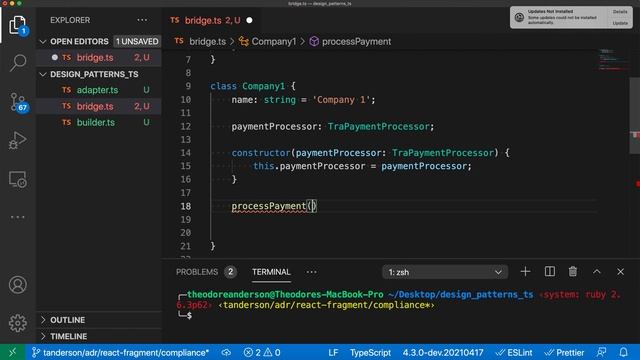Maximize panel size with caret icon
640x360 pixels.
[597, 271]
